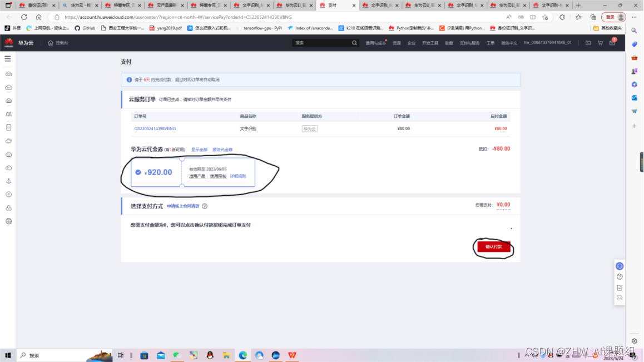Click Edge sidebar Outlook icon

coord(634,98)
